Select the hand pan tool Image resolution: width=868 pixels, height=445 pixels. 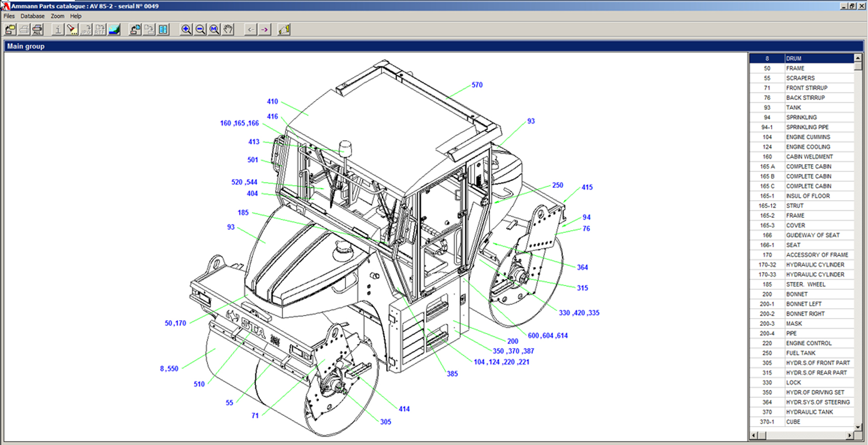[228, 30]
